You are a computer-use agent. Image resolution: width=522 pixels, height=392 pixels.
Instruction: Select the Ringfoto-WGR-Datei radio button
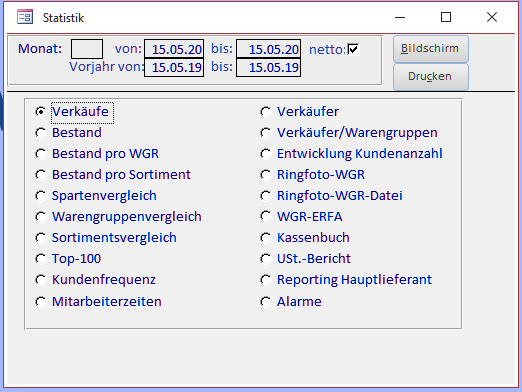coord(266,196)
